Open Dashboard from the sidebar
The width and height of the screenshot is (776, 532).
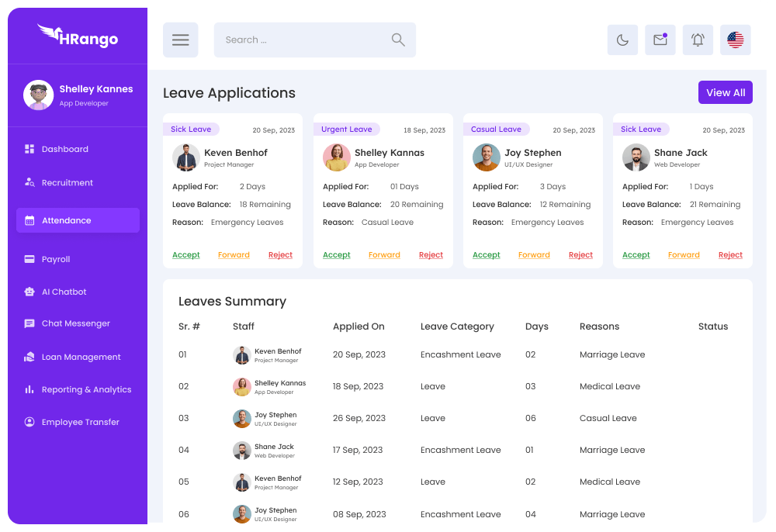65,149
